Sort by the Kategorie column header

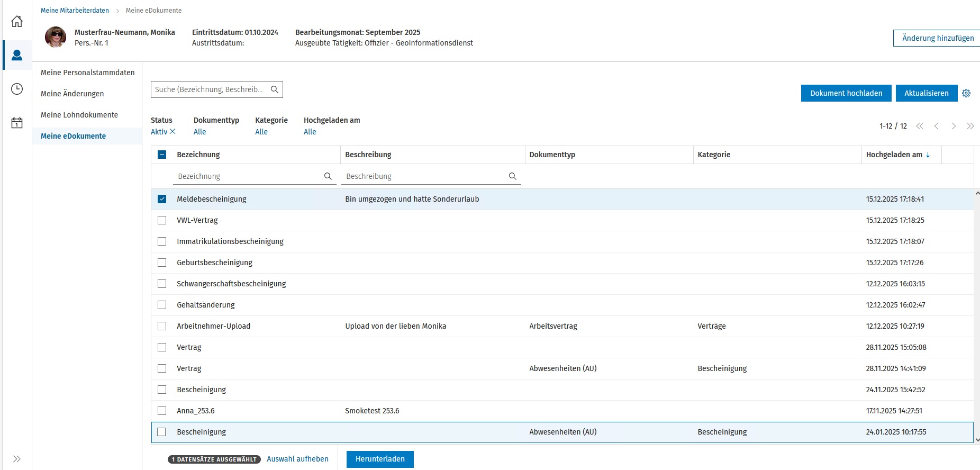pos(714,155)
